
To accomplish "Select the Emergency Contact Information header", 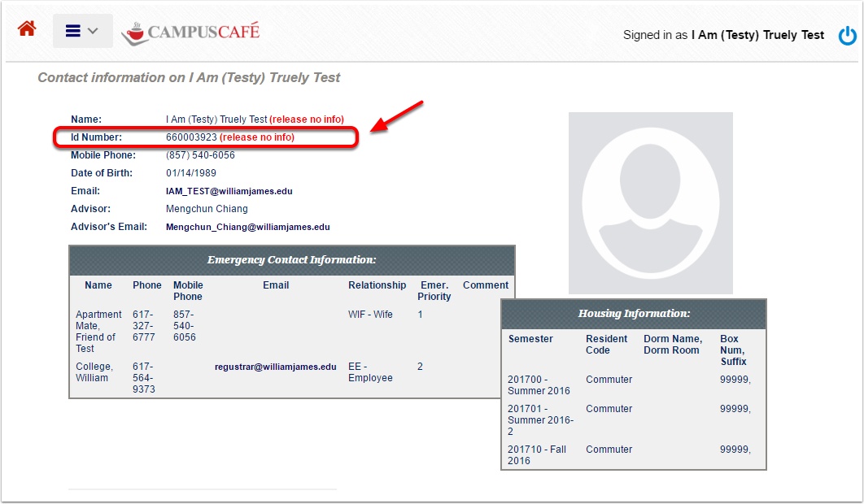I will click(x=292, y=259).
